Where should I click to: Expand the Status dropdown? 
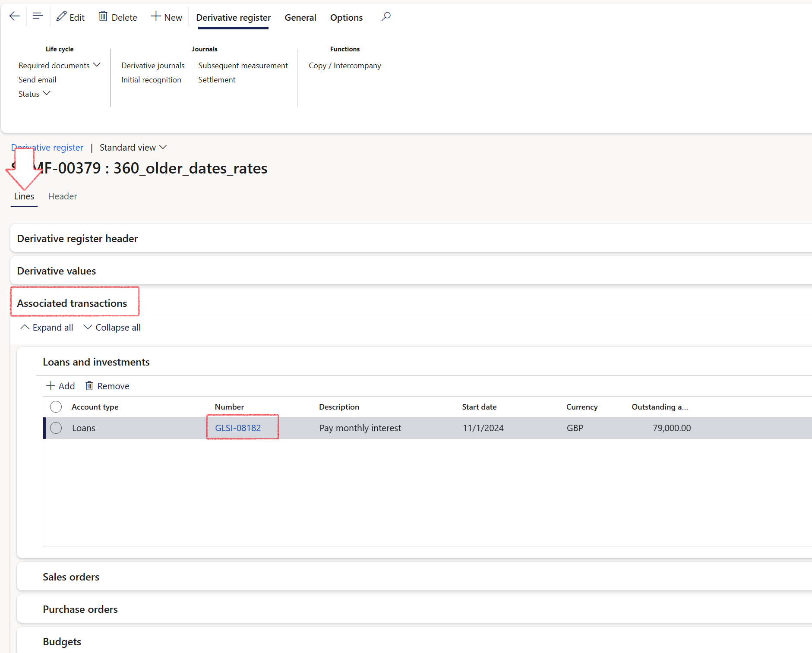pyautogui.click(x=35, y=94)
